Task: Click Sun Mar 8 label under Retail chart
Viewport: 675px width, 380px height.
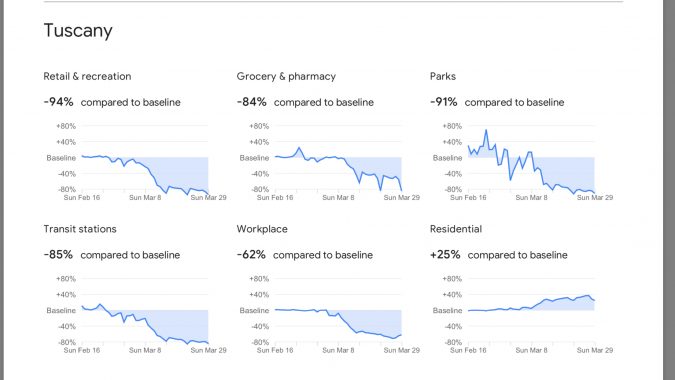Action: [x=145, y=198]
